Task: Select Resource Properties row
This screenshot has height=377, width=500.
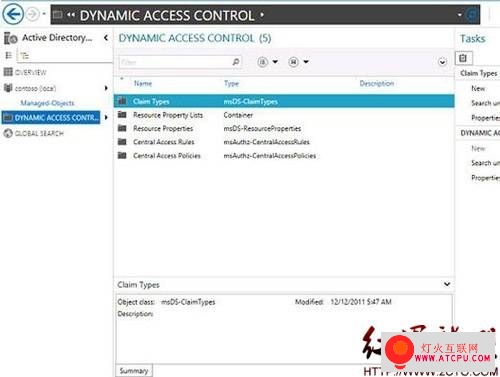Action: coord(284,128)
